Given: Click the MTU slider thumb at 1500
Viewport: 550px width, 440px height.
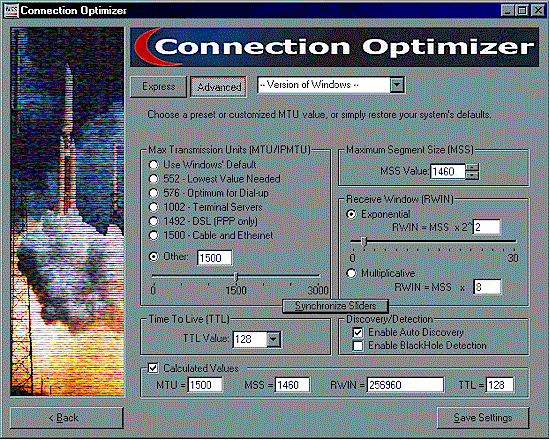Looking at the screenshot, I should point(236,277).
